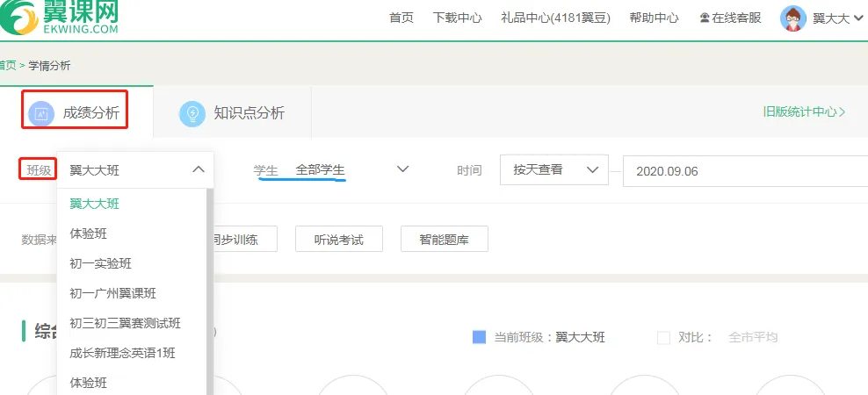Click the 听说考试 data source button

click(339, 239)
